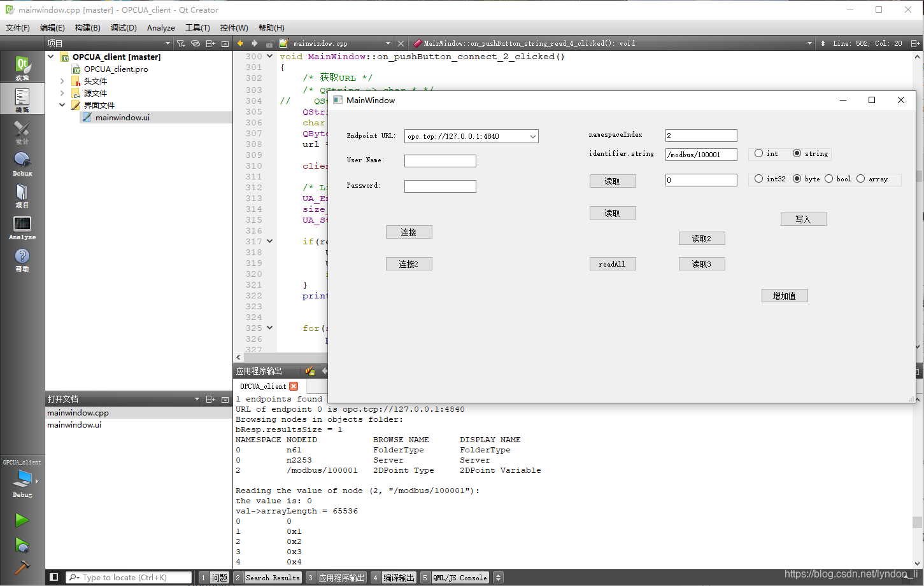The height and width of the screenshot is (586, 924).
Task: Click the 增加值 button
Action: (x=785, y=296)
